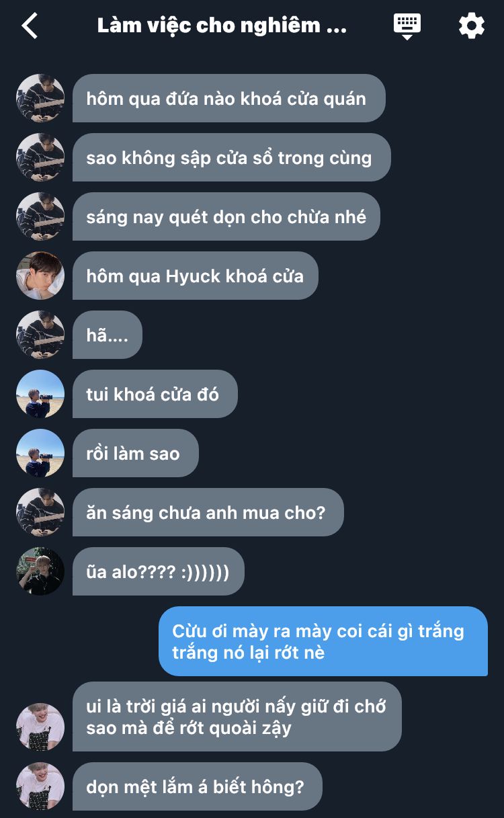
Task: Tap the beach avatar beside "tui khoá cửa đó"
Action: 40,394
